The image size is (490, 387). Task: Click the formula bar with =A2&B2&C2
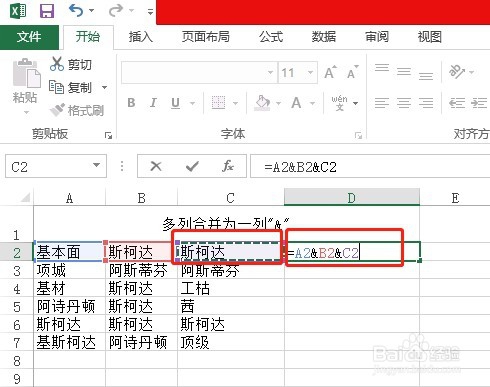tap(370, 166)
